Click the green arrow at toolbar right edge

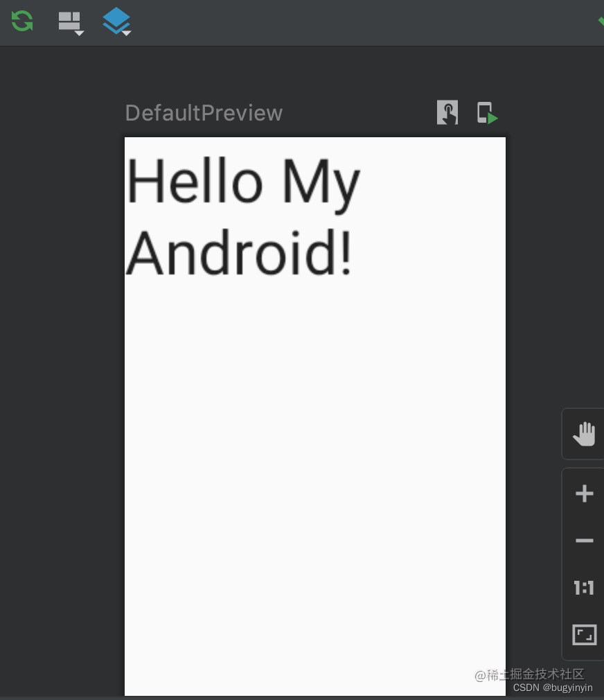(600, 21)
